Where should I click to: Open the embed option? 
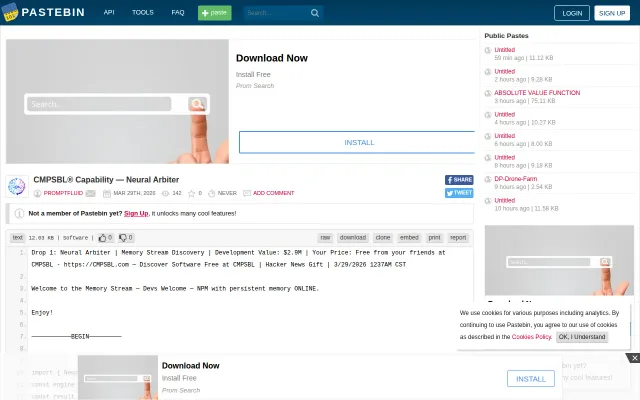[x=409, y=238]
